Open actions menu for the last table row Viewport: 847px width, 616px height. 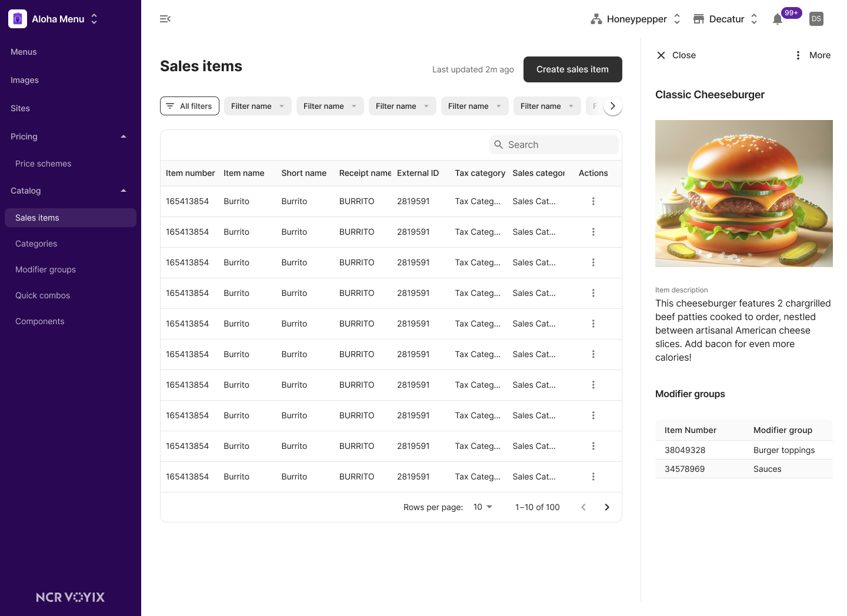[593, 477]
